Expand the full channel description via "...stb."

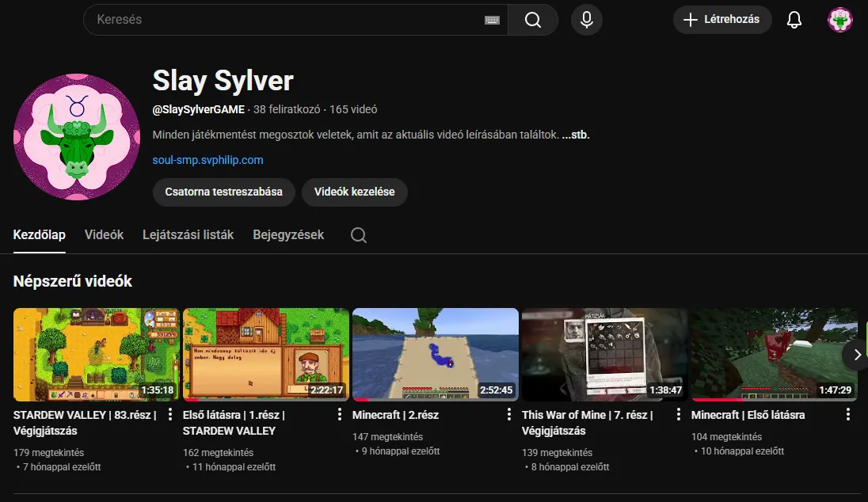click(577, 134)
